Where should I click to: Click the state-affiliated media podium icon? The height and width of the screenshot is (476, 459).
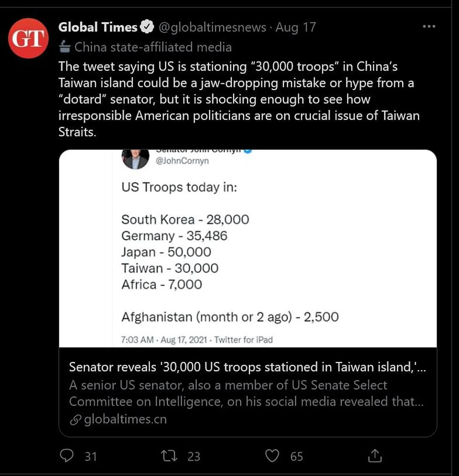pos(65,47)
